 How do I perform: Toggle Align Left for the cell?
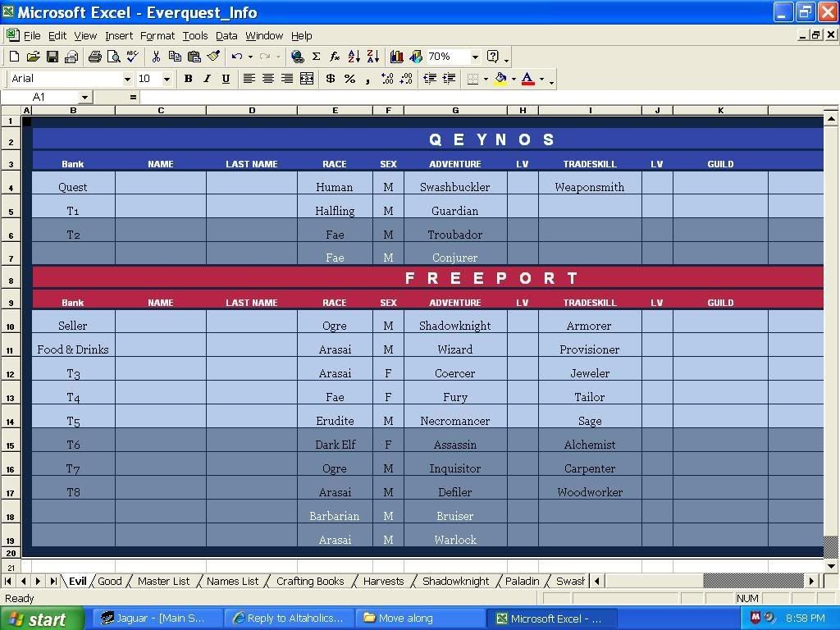coord(249,79)
